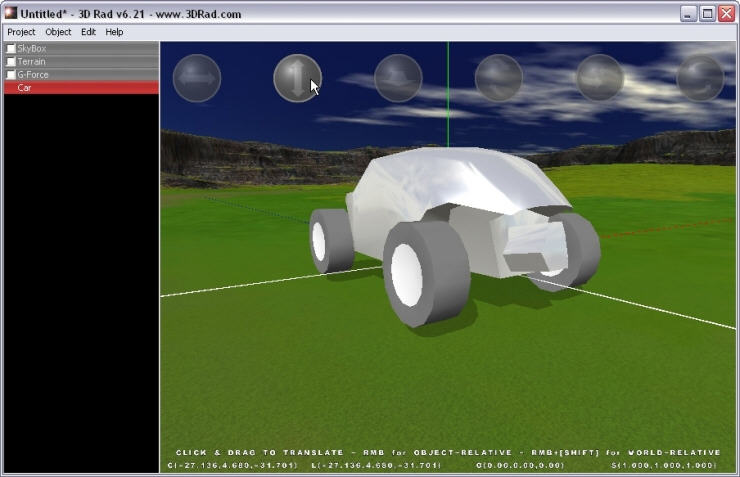Screen dimensions: 740x477
Task: Open the Object menu
Action: [x=58, y=32]
